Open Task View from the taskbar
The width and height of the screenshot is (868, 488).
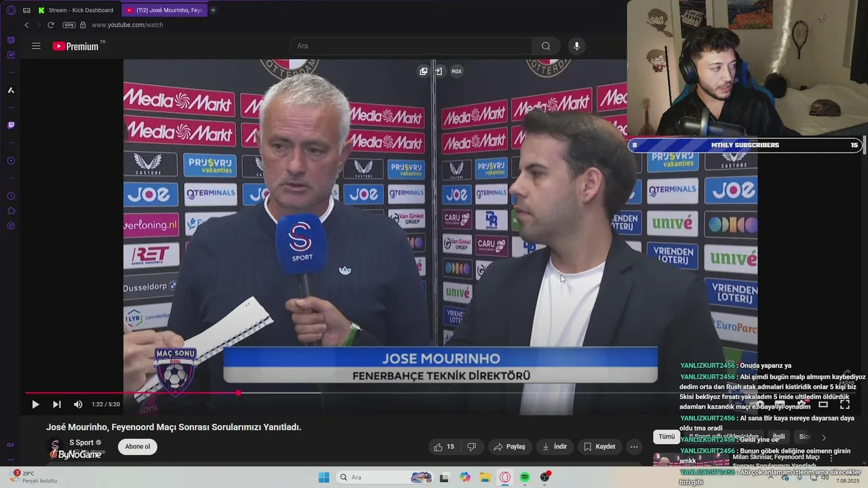(x=444, y=477)
